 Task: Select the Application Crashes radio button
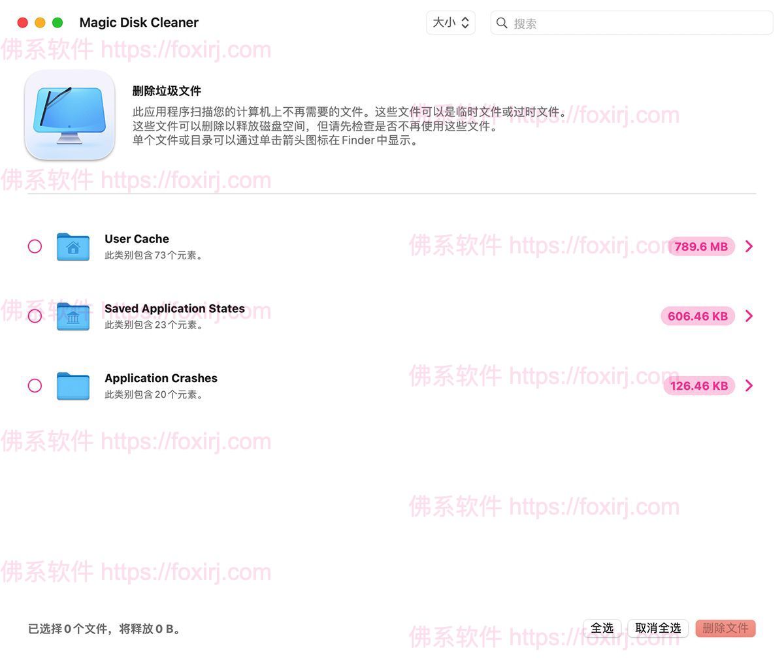(35, 385)
